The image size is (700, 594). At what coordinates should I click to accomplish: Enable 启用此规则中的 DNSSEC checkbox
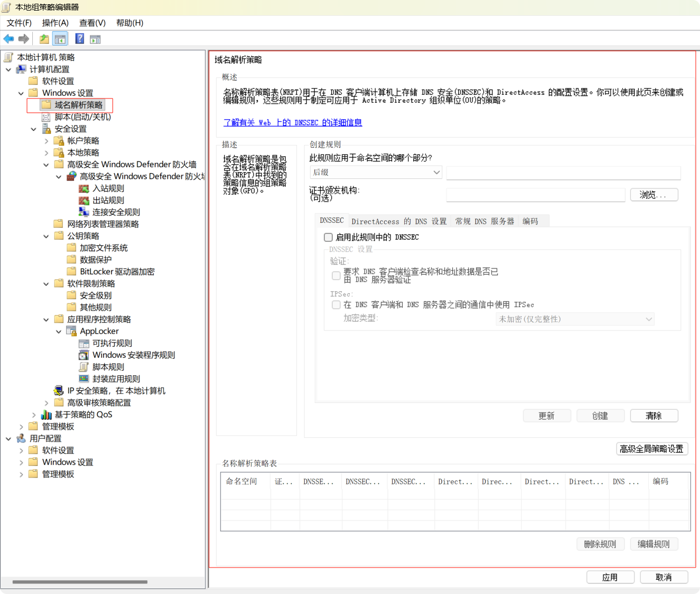coord(328,237)
